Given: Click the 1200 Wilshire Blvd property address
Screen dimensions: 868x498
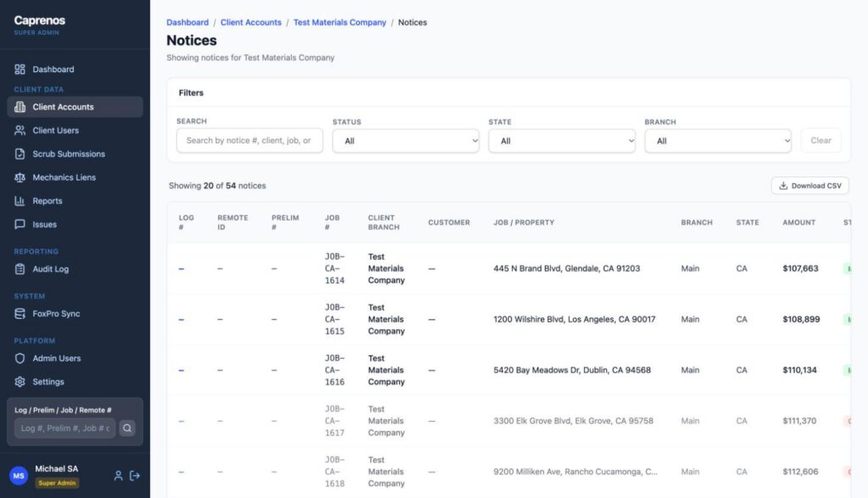Looking at the screenshot, I should click(x=575, y=319).
